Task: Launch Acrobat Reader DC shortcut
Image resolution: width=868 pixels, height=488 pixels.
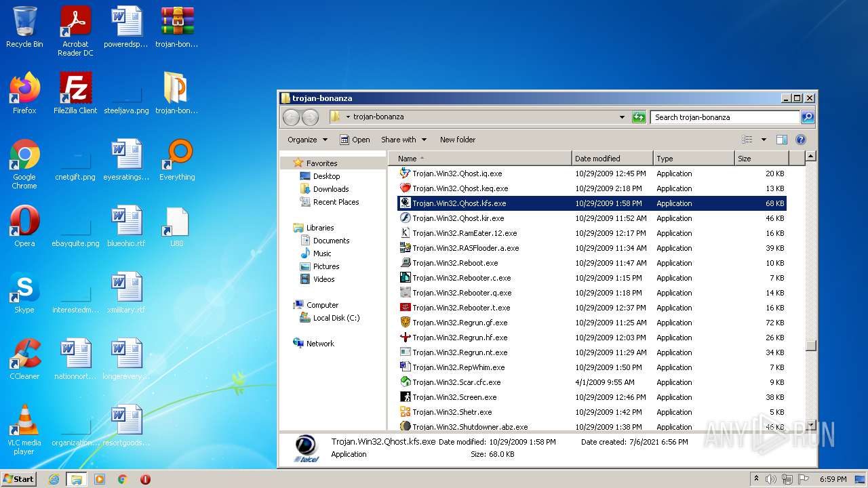Action: (75, 31)
